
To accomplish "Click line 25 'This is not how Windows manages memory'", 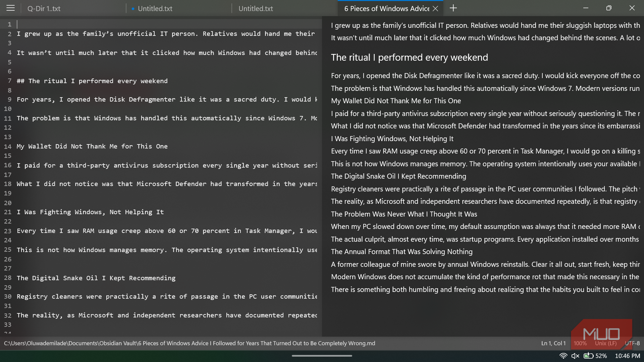I will click(167, 250).
